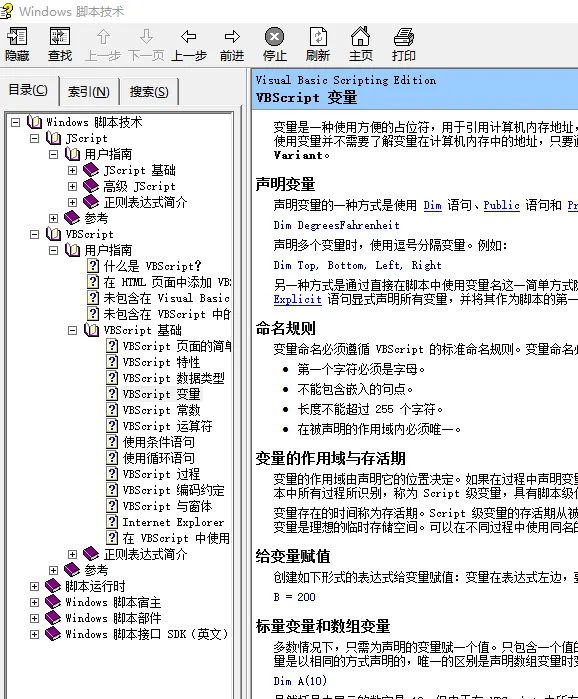Viewport: 578px width, 699px height.
Task: Expand the Windows 脚本宿主 node
Action: pos(34,602)
